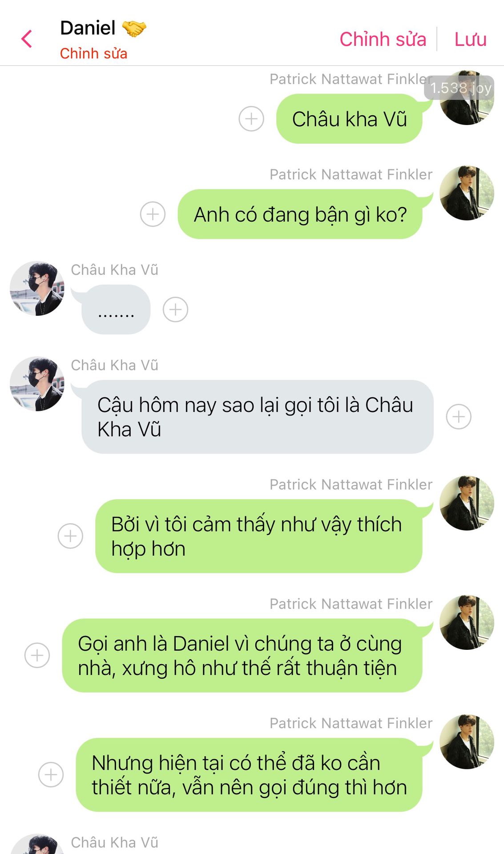This screenshot has height=854, width=504.
Task: Go back using the pink arrow
Action: click(x=27, y=39)
